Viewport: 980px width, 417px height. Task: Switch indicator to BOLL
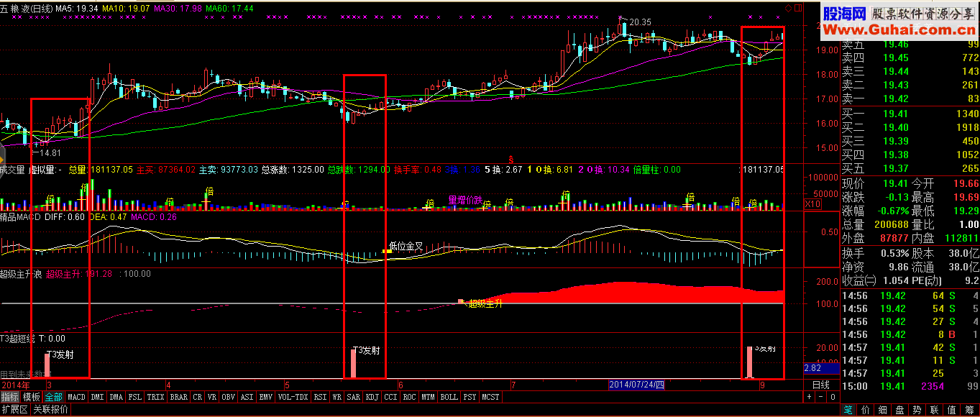[x=449, y=396]
